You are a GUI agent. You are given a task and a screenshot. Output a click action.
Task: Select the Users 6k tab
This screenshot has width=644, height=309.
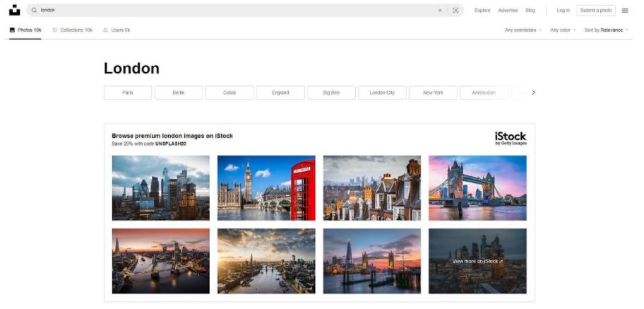point(117,30)
